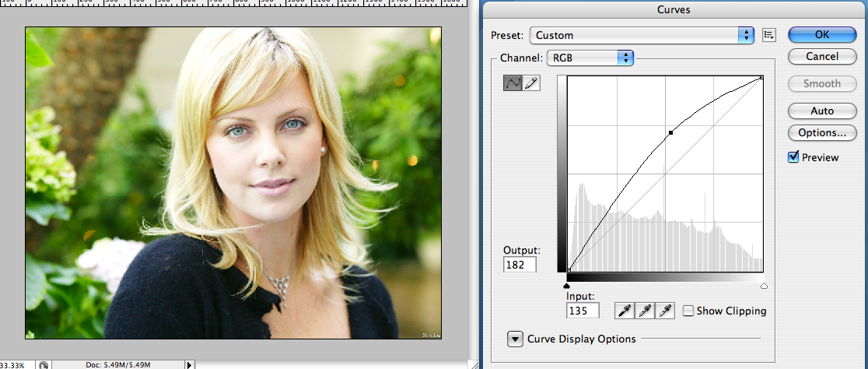868x369 pixels.
Task: Open the Channel dropdown showing RGB
Action: [x=590, y=58]
